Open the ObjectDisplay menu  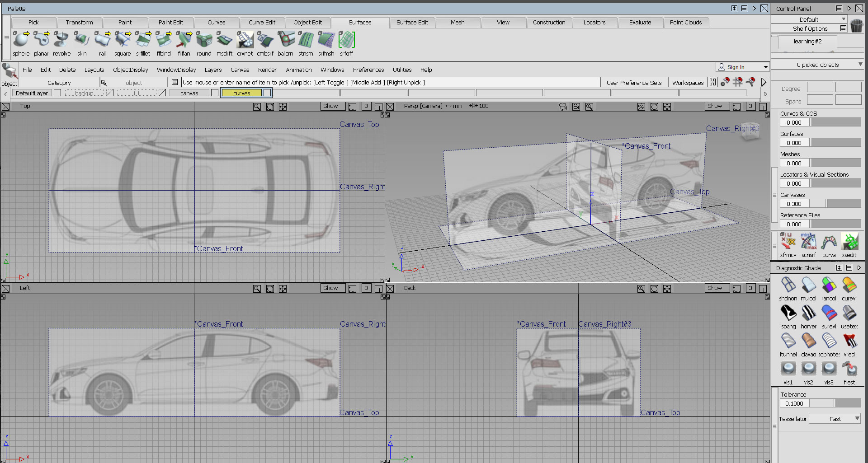coord(130,70)
